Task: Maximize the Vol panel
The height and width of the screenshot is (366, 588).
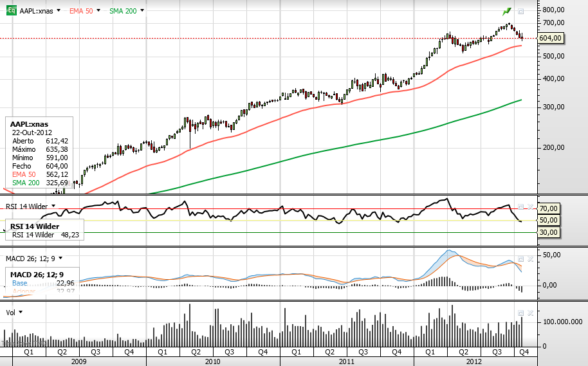Action: pyautogui.click(x=520, y=313)
